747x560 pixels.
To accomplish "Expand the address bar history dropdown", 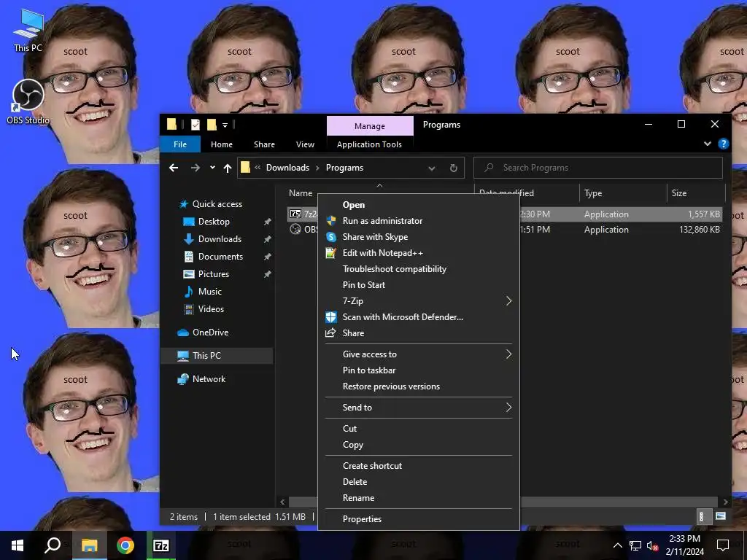I will [432, 168].
